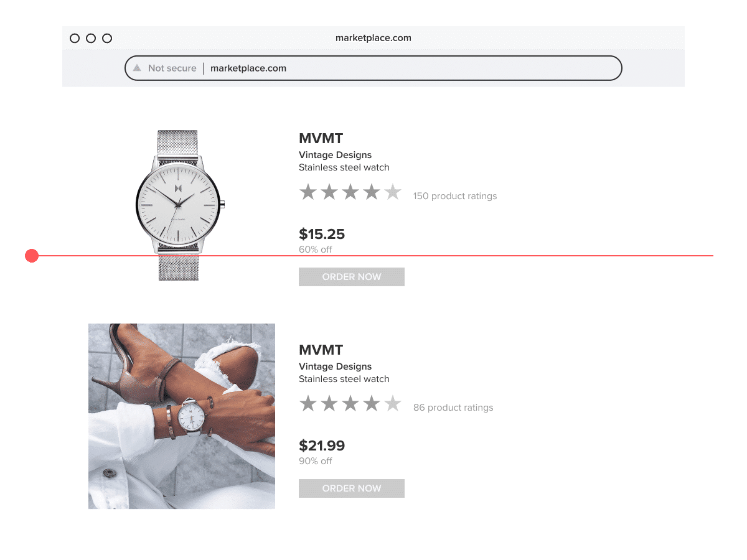Order the $21.99 watch with ORDER NOW
This screenshot has width=747, height=560.
tap(352, 488)
